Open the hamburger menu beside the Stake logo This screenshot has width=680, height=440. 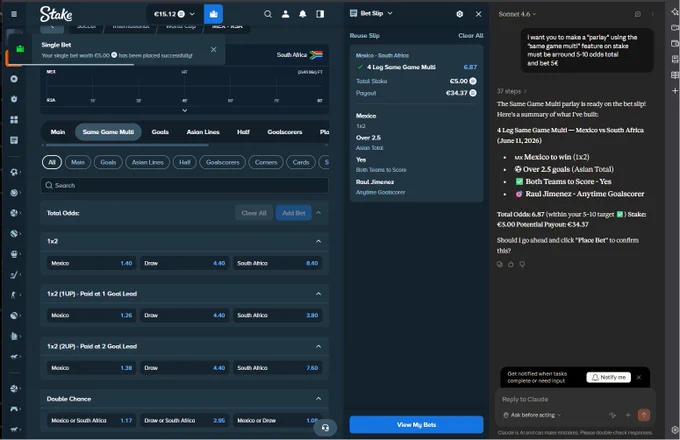14,14
